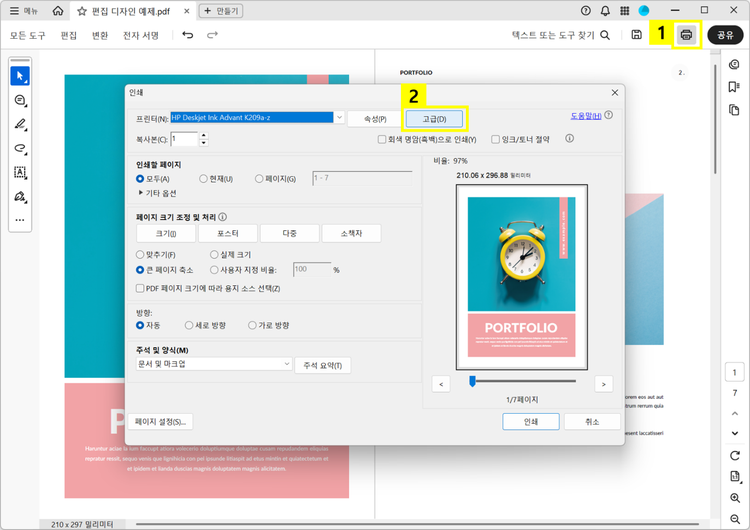Click the info icon beside 잉크/토너 절약
Image resolution: width=750 pixels, height=530 pixels.
point(569,139)
